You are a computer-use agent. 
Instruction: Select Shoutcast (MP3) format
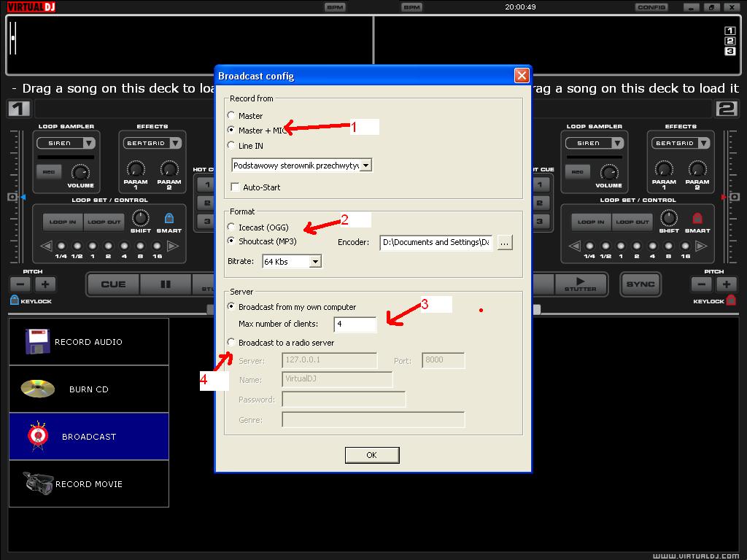coord(231,241)
